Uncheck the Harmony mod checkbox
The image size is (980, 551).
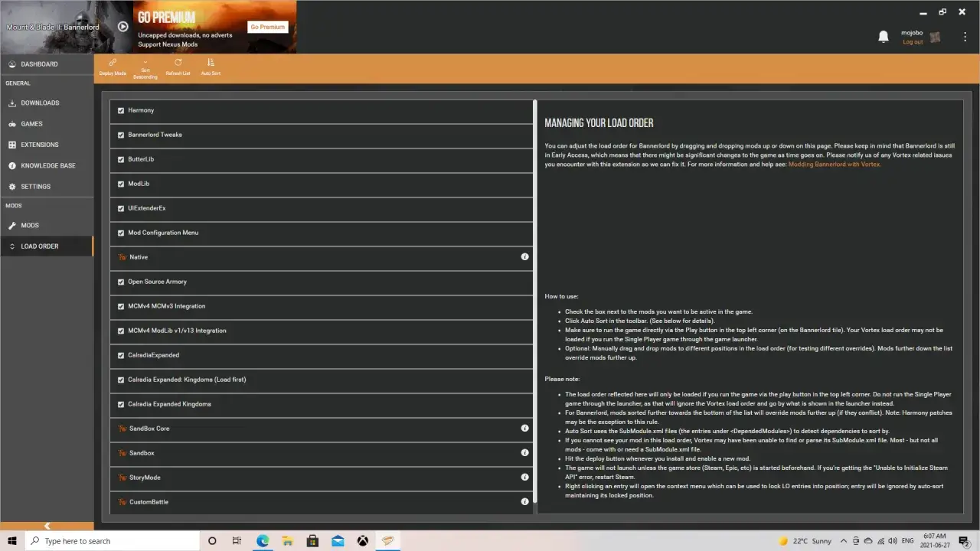[x=121, y=110]
